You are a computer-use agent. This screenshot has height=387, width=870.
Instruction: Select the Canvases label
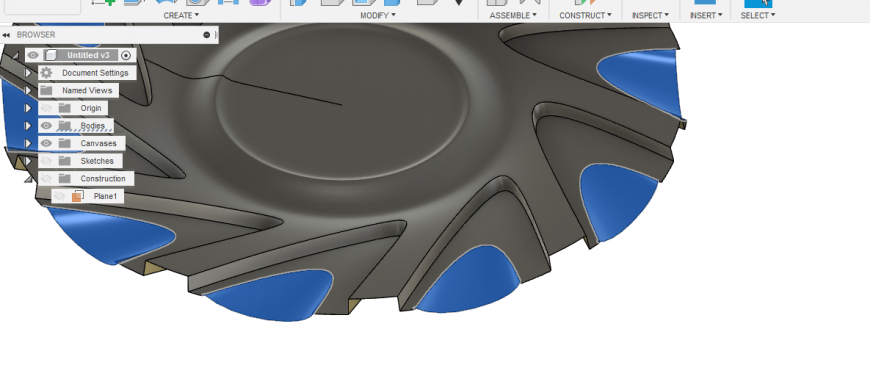[98, 143]
